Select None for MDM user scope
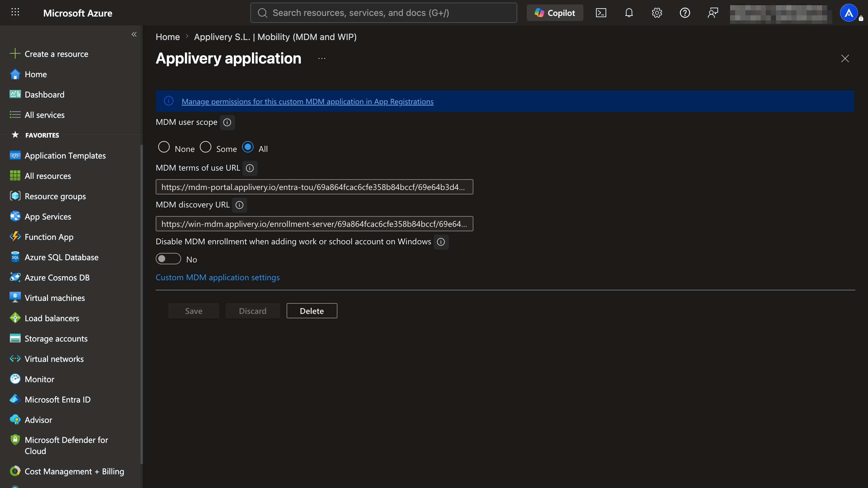This screenshot has height=488, width=868. point(164,147)
